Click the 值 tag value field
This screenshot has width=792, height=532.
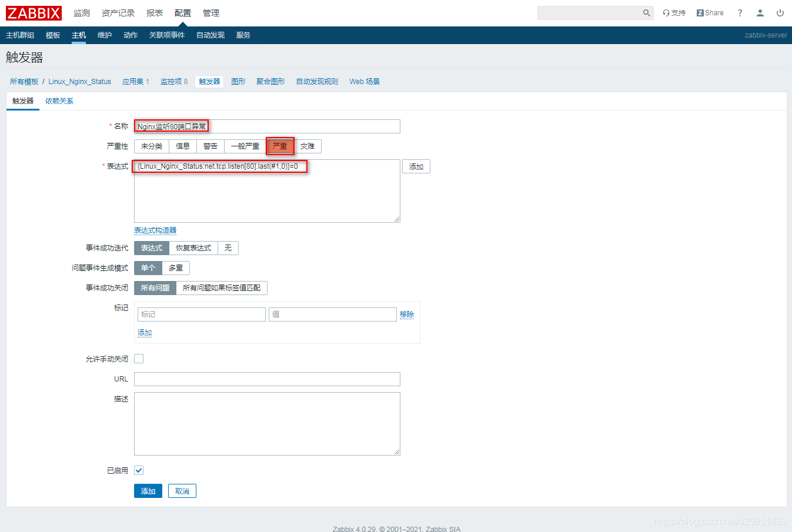pyautogui.click(x=333, y=314)
